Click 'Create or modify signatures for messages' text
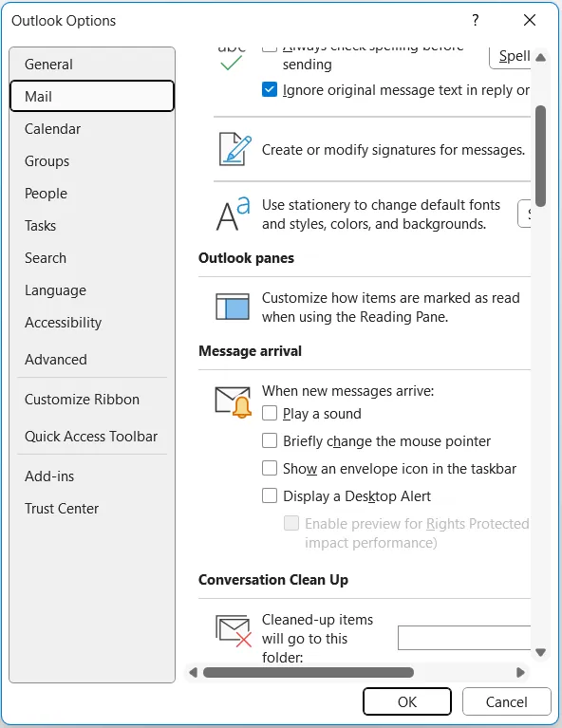Screen dimensions: 562x728 tap(393, 150)
